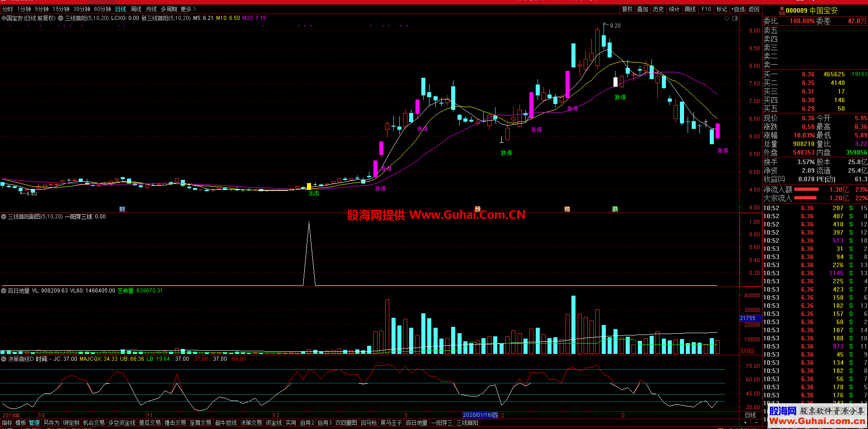Open the 多周期 multi-period view
Image resolution: width=868 pixels, height=429 pixels.
(169, 9)
